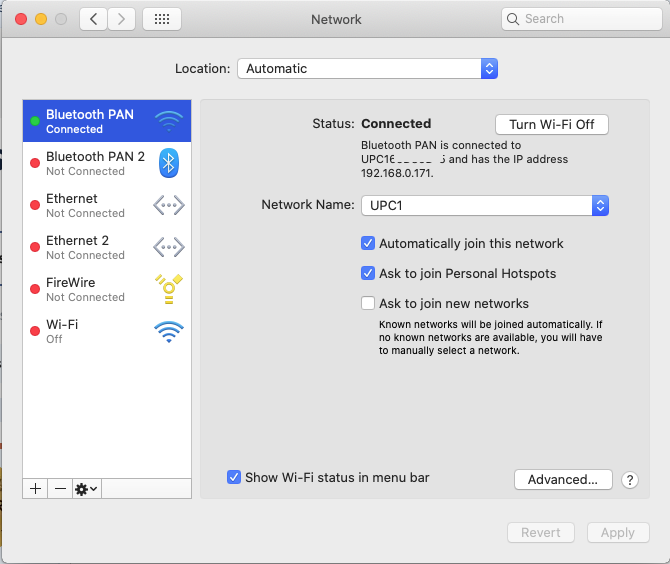Enable Ask to join new networks
The height and width of the screenshot is (564, 670).
(369, 303)
